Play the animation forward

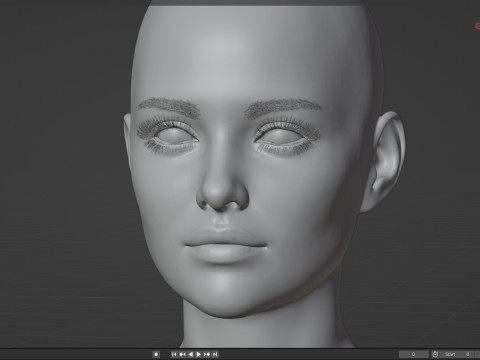click(199, 354)
